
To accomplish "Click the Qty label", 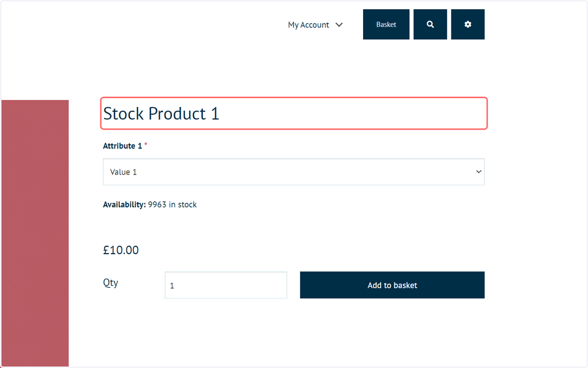I will [111, 283].
